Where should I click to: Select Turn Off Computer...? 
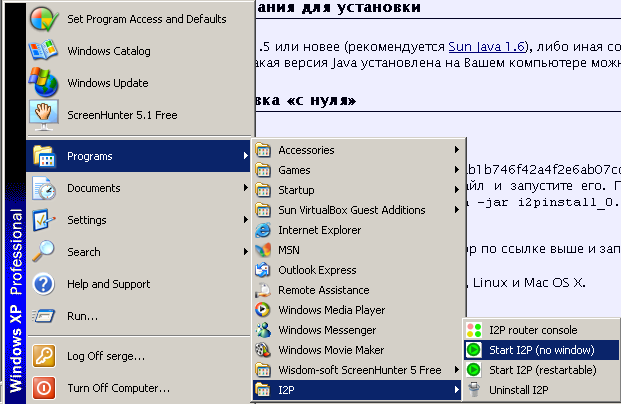click(x=139, y=388)
